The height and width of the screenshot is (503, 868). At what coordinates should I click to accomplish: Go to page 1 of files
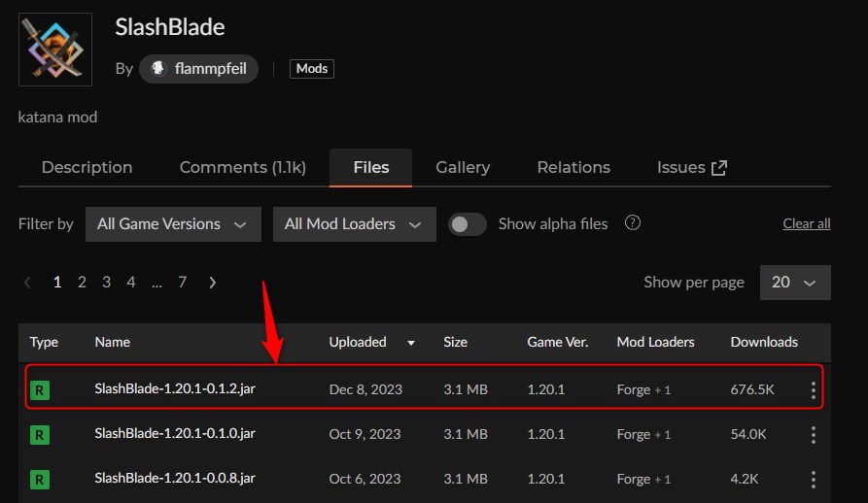(57, 283)
